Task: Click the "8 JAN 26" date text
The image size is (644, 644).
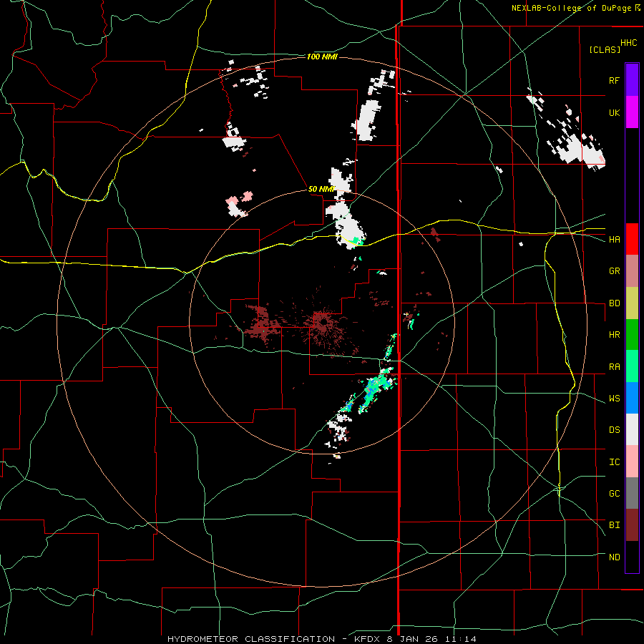Action: pos(414,639)
